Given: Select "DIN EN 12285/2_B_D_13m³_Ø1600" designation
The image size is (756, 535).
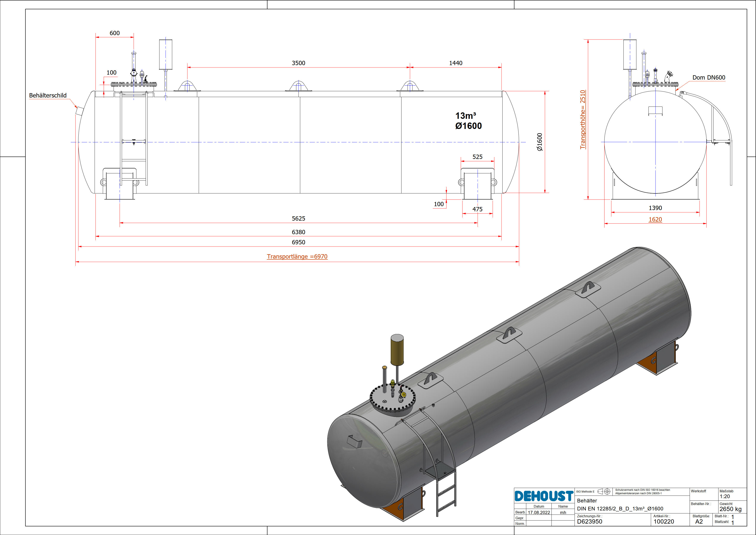Looking at the screenshot, I should tap(620, 509).
